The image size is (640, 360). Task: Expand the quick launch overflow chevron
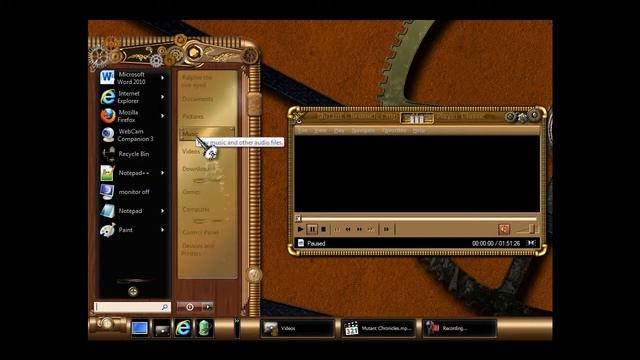click(237, 321)
